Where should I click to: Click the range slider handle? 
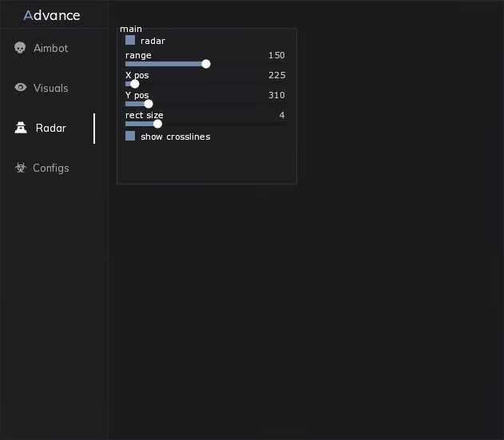(x=206, y=64)
